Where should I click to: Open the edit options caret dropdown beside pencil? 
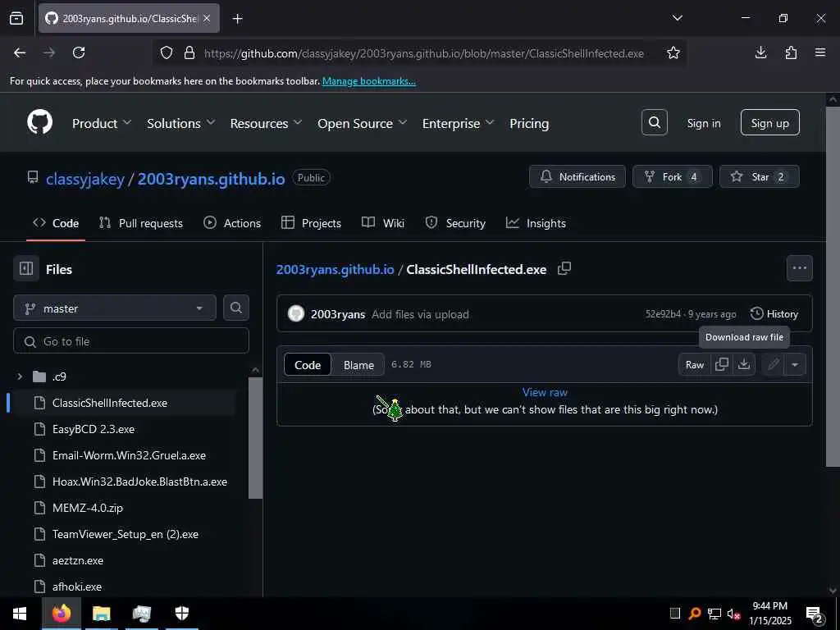794,364
